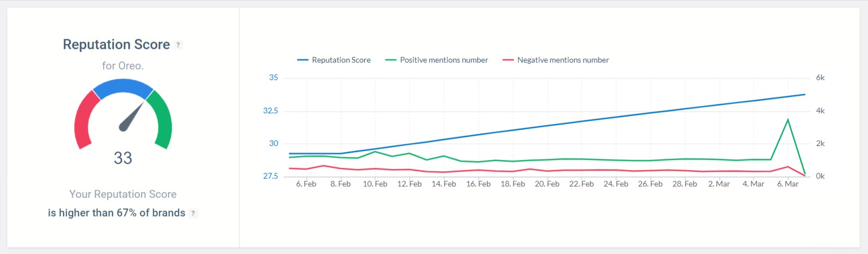Click the 35 left y-axis label
The height and width of the screenshot is (254, 868).
pos(273,78)
